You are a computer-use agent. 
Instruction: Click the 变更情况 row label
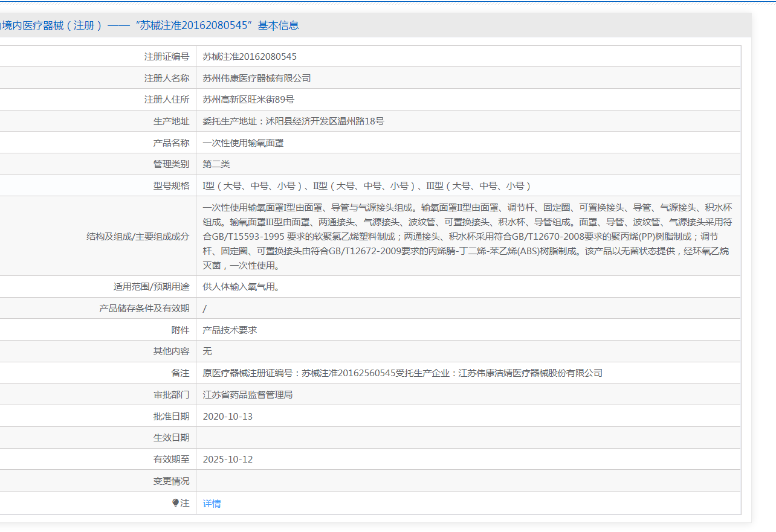pos(171,481)
